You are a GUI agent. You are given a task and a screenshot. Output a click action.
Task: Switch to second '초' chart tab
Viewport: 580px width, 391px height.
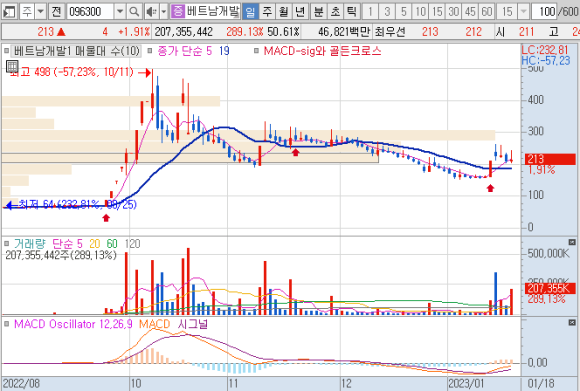click(335, 12)
